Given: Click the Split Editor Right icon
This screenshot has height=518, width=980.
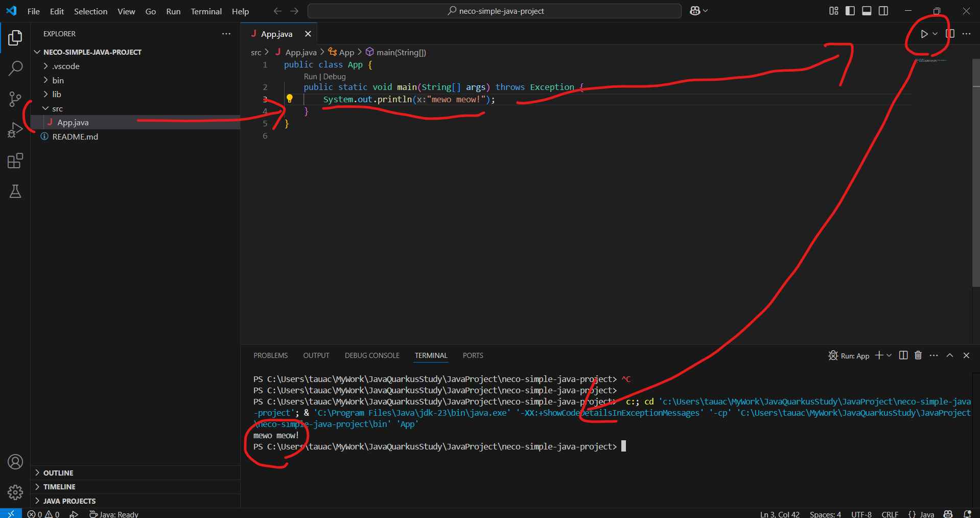Looking at the screenshot, I should point(950,34).
